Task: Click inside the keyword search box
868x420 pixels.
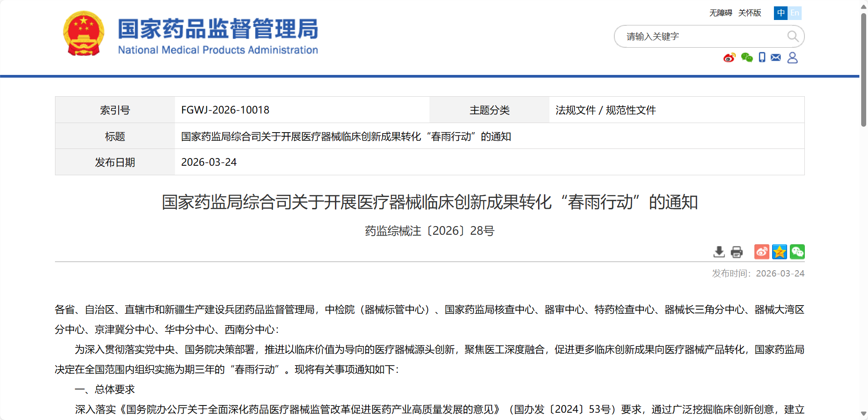Action: 691,36
